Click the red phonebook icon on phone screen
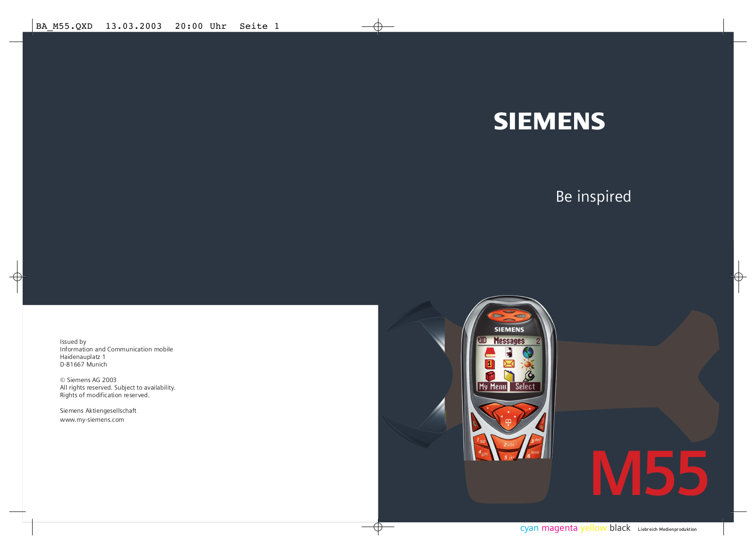The height and width of the screenshot is (554, 756). [490, 352]
